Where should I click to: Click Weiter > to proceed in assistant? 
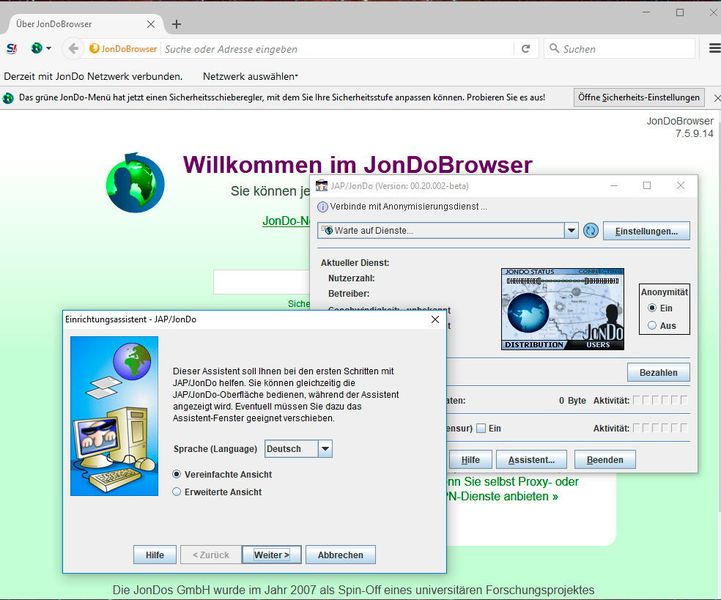pyautogui.click(x=272, y=555)
